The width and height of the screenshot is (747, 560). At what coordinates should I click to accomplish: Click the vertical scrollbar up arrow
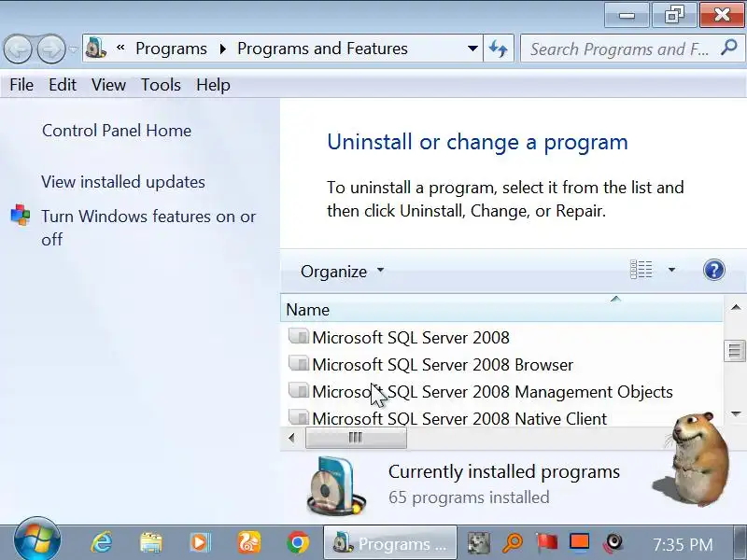[x=735, y=308]
